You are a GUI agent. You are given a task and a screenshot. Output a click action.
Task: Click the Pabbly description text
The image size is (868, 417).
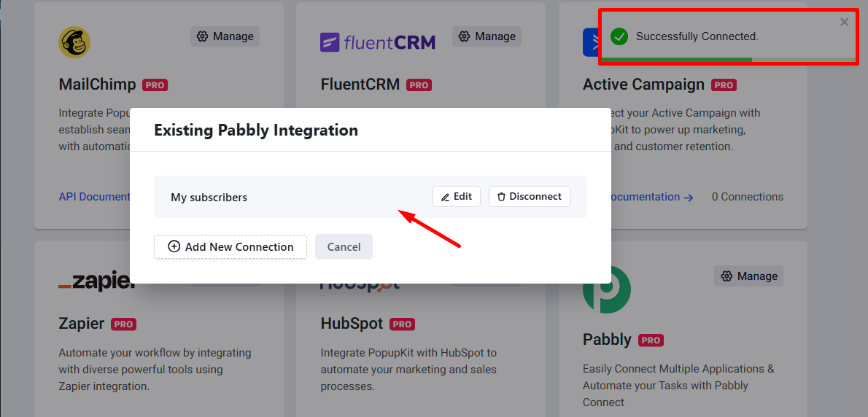point(678,386)
